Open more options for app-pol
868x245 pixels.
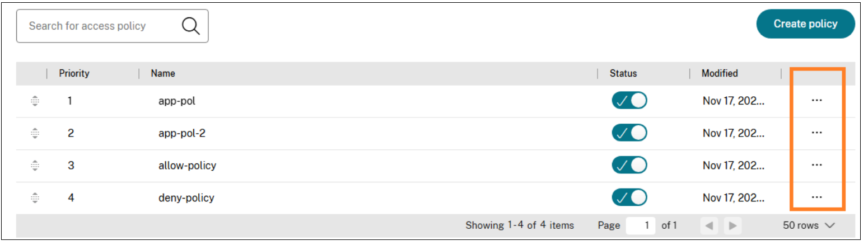point(816,100)
